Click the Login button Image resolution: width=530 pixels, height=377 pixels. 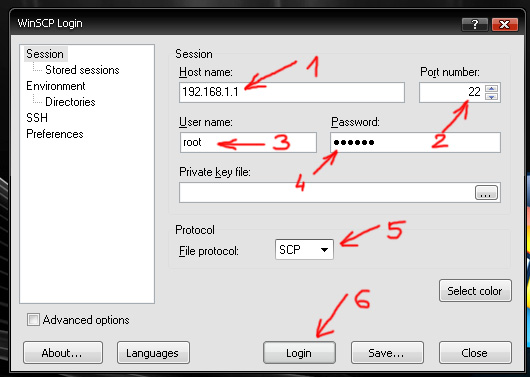[x=299, y=353]
